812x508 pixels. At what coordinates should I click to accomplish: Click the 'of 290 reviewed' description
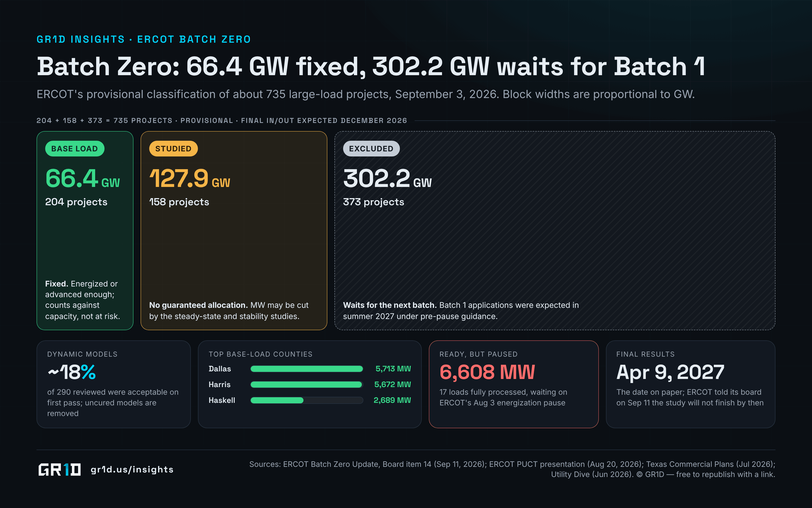point(113,403)
